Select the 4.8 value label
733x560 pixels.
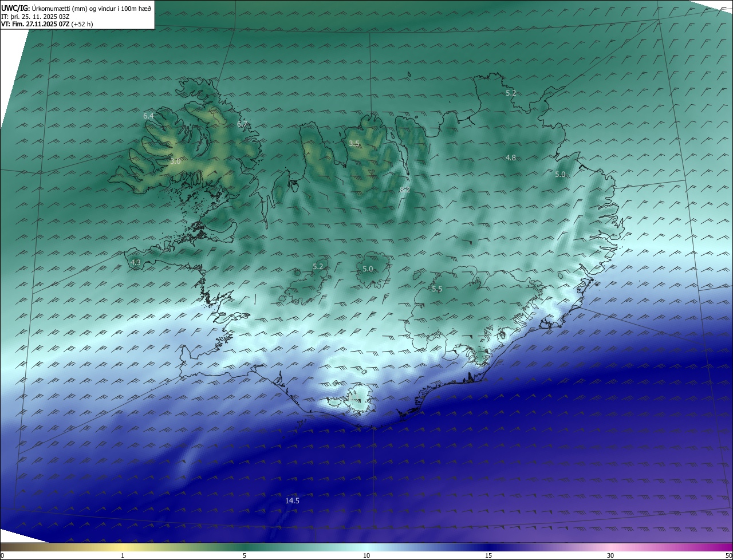(x=511, y=157)
